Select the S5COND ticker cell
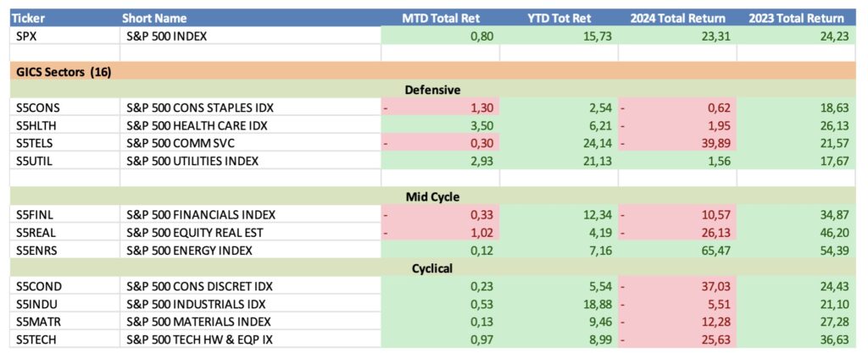868x359 pixels. click(38, 286)
